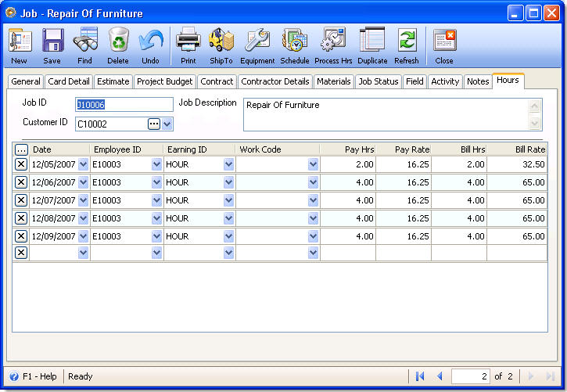Remove the 12/09/2007 hours row
This screenshot has width=567, height=392.
[21, 236]
